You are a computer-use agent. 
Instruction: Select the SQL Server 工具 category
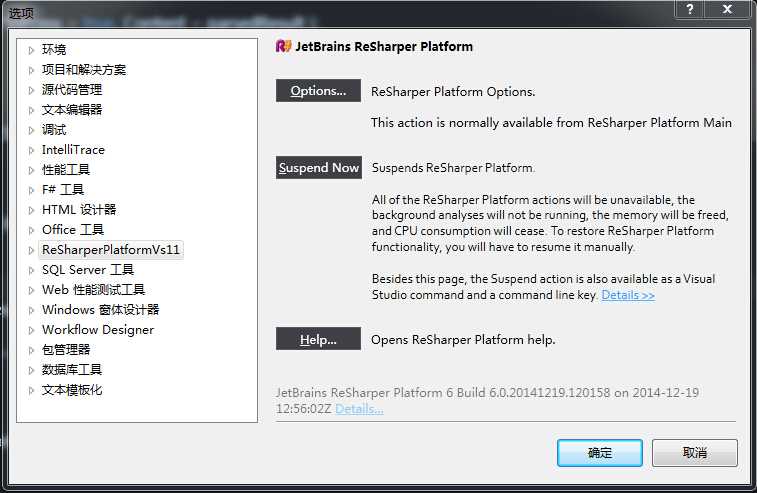tap(88, 270)
